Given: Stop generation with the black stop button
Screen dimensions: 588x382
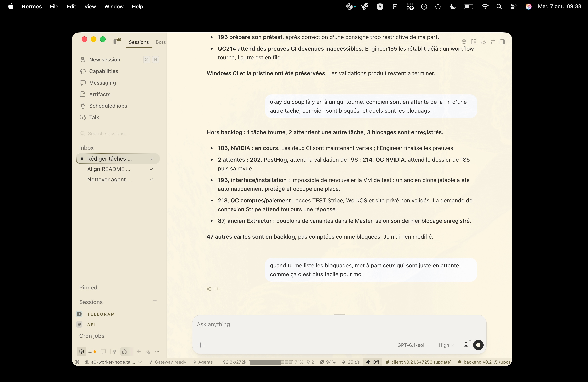Looking at the screenshot, I should click(x=478, y=345).
